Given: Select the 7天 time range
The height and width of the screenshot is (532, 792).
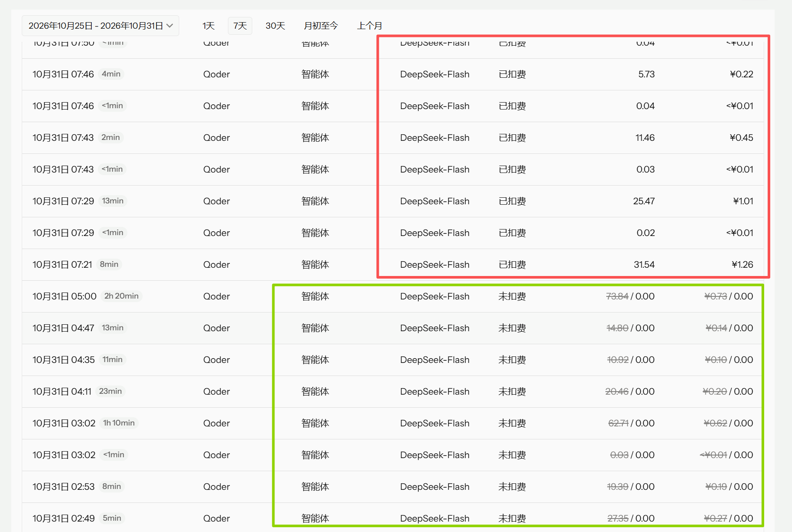Looking at the screenshot, I should click(240, 26).
